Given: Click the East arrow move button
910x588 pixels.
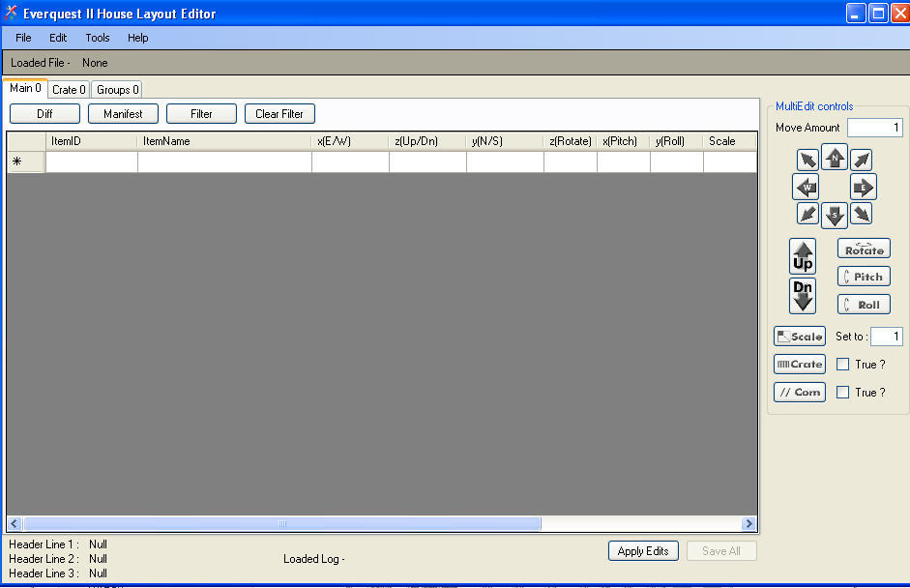Looking at the screenshot, I should point(863,187).
